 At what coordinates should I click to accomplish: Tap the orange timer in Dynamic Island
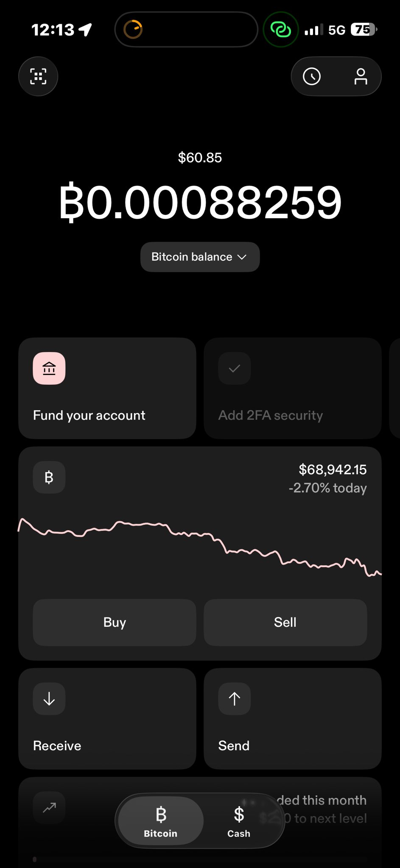pyautogui.click(x=133, y=30)
